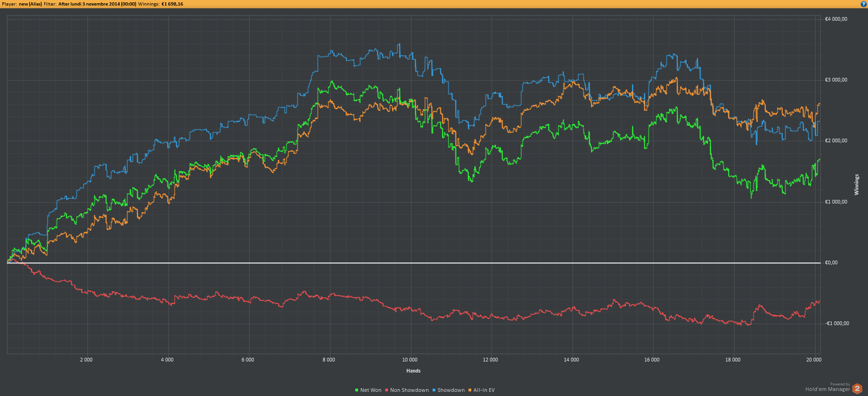
Task: Click the "€4 000,00" y-axis label
Action: (836, 19)
